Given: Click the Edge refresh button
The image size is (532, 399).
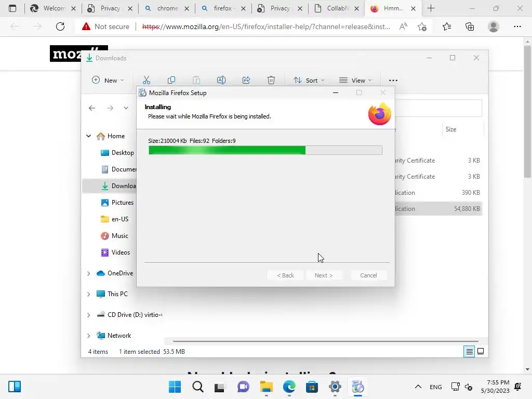Looking at the screenshot, I should point(60,26).
